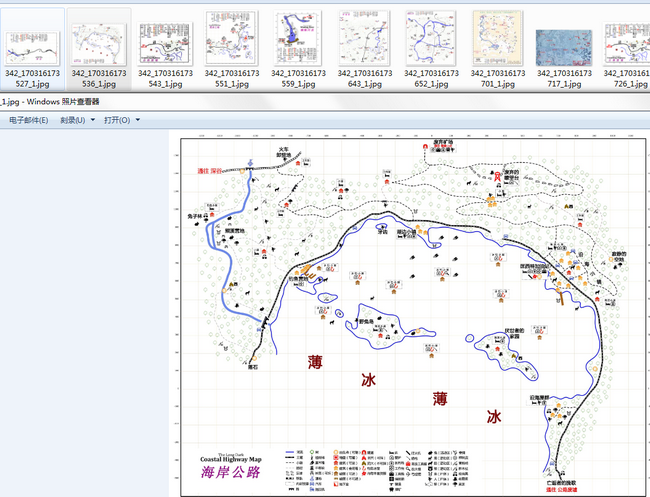650x497 pixels.
Task: Click the red 通往 公路废墟 label
Action: (562, 490)
